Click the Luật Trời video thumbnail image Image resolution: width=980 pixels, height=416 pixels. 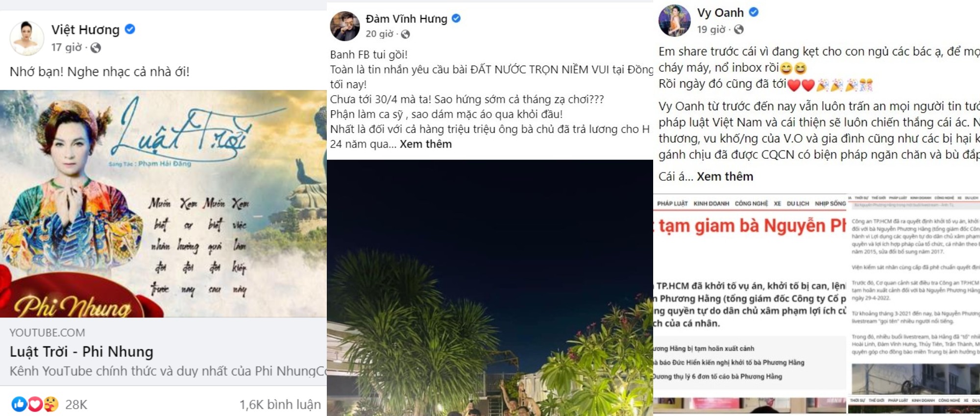coord(163,203)
